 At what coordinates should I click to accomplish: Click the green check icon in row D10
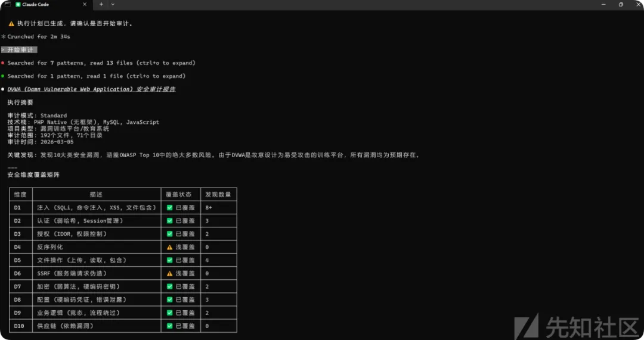pos(169,326)
